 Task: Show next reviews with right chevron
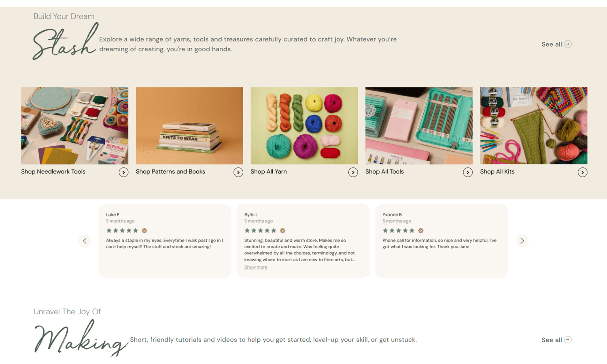[522, 241]
